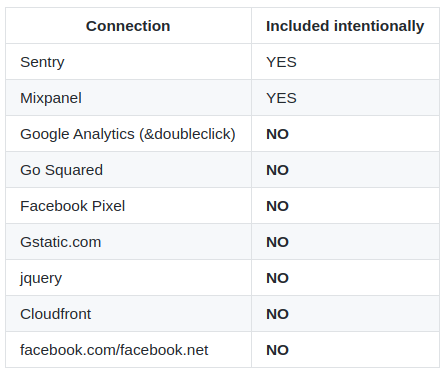
Task: Select the Facebook Pixel cell
Action: click(128, 206)
